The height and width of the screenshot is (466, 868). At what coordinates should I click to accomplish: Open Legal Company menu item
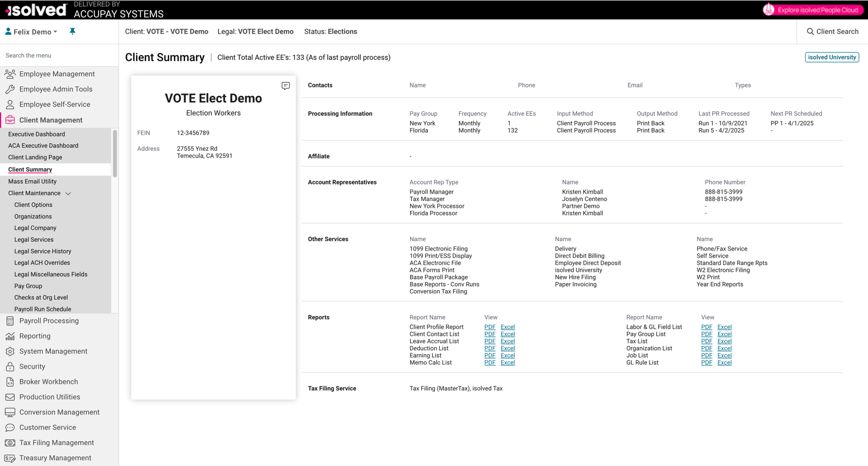pyautogui.click(x=35, y=228)
